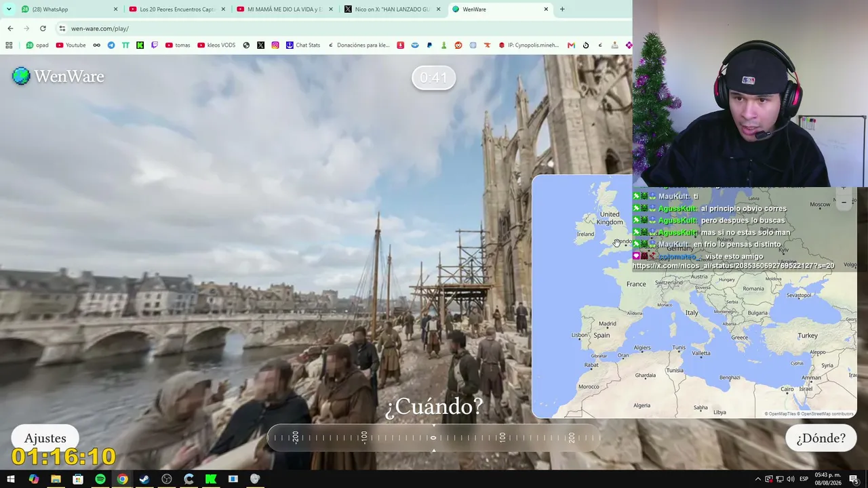Image resolution: width=868 pixels, height=488 pixels.
Task: Click the year slider handle at 0
Action: click(433, 438)
